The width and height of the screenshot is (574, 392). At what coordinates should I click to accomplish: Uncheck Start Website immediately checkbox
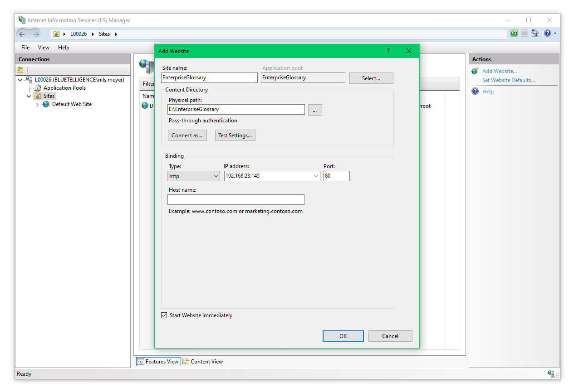(164, 315)
